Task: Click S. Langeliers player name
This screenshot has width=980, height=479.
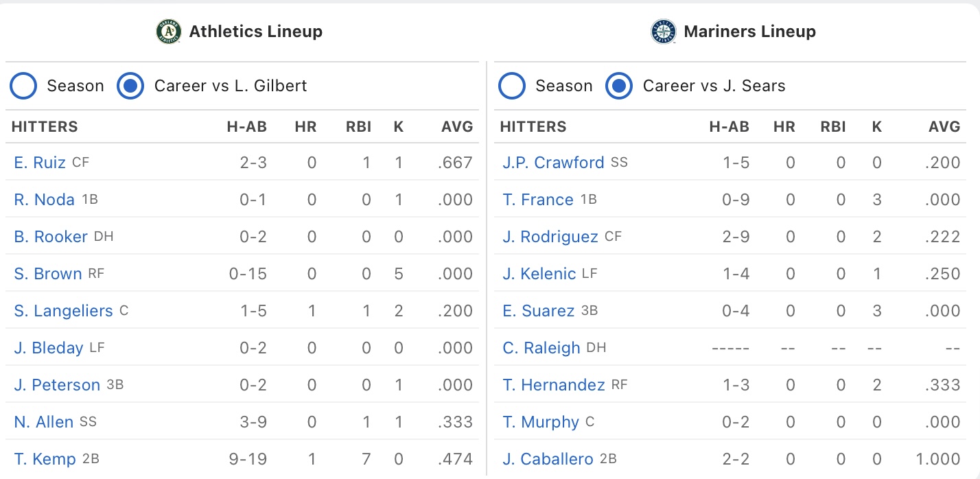Action: point(63,311)
